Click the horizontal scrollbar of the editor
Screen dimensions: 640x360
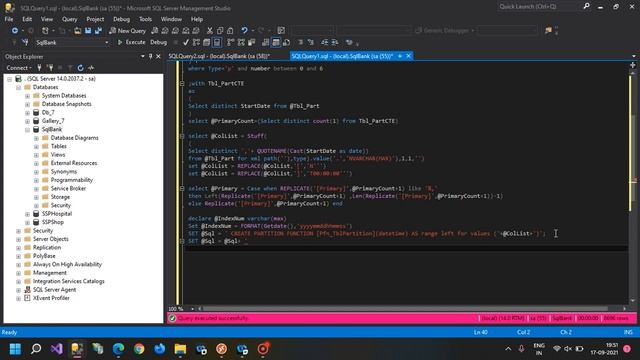pyautogui.click(x=405, y=309)
